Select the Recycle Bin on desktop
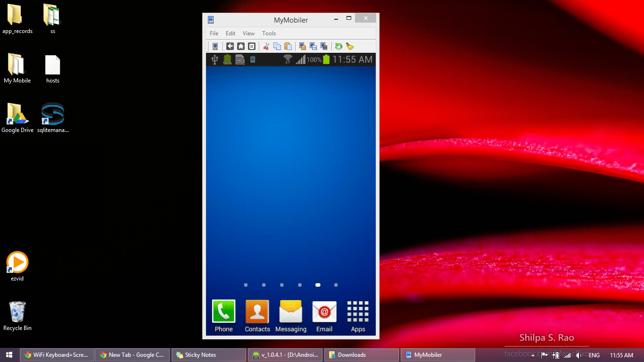This screenshot has height=362, width=644. tap(17, 316)
